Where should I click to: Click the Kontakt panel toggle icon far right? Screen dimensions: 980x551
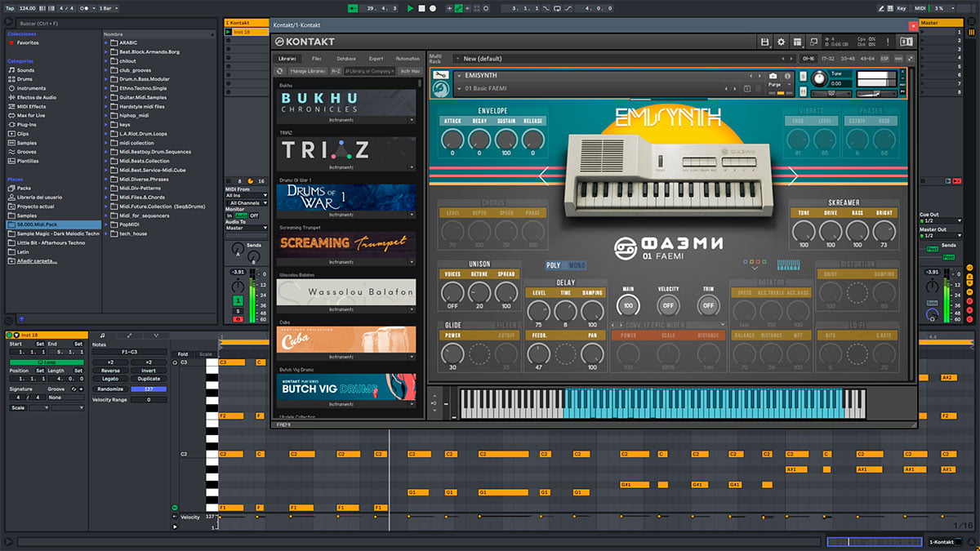coord(906,42)
